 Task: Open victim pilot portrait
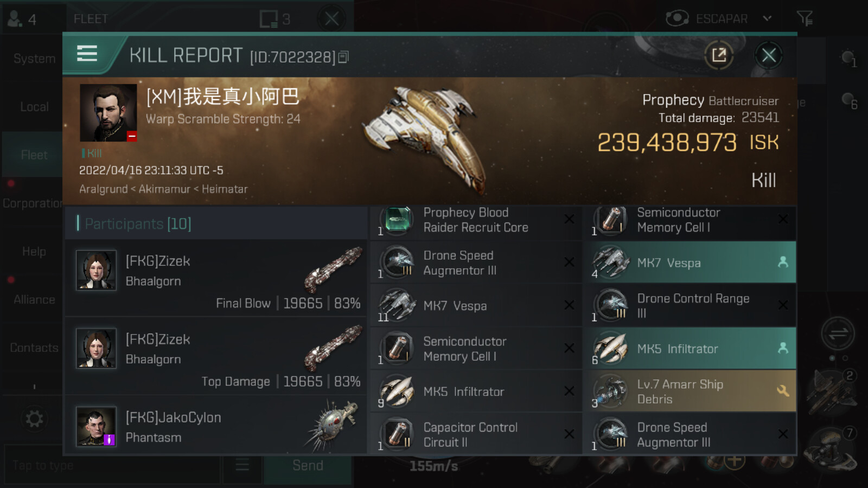pyautogui.click(x=108, y=113)
